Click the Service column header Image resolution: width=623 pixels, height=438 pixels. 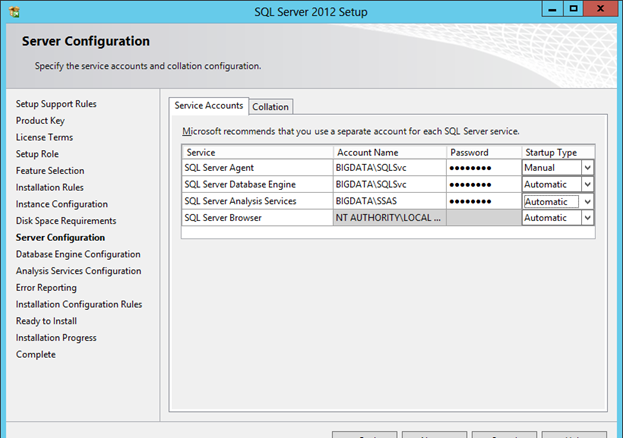[x=257, y=153]
